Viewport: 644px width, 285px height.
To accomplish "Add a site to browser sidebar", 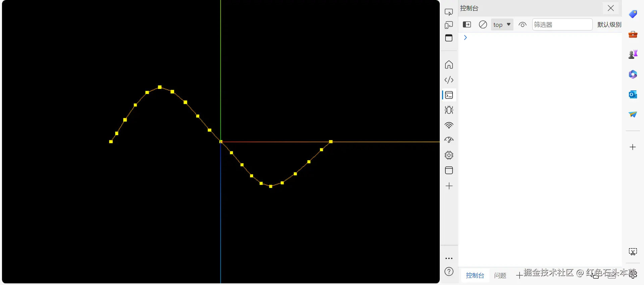I will point(633,147).
